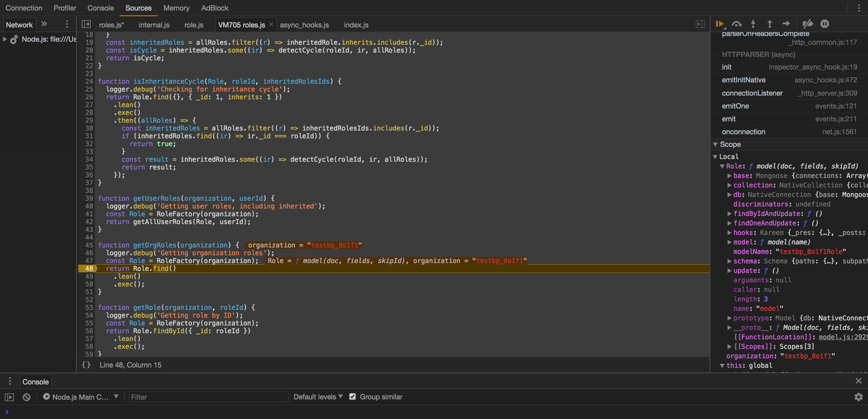Open the async_hooks.js file tab
Image resolution: width=868 pixels, height=419 pixels.
click(304, 25)
